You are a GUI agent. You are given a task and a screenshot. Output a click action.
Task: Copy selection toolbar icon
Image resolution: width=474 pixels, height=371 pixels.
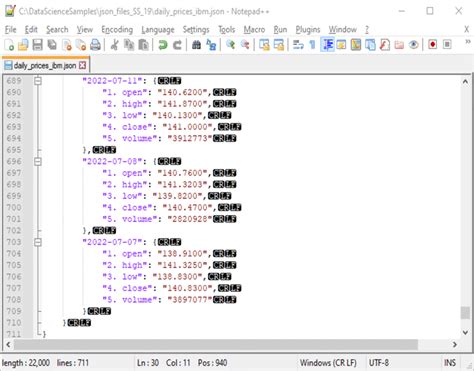pyautogui.click(x=129, y=45)
